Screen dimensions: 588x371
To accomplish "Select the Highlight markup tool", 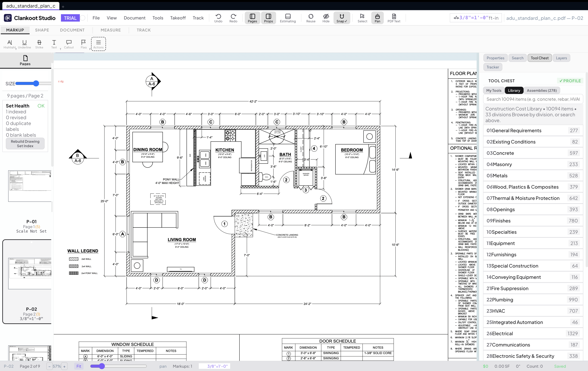I will (10, 44).
